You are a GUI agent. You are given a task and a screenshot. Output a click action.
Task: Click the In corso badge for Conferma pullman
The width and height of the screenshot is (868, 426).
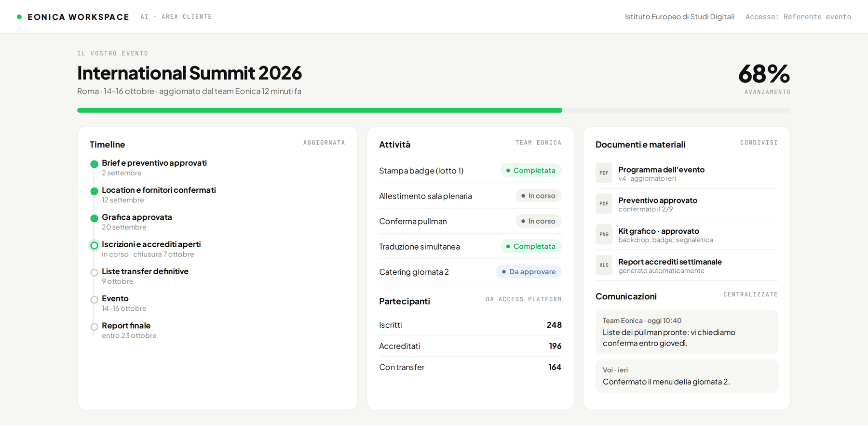coord(539,221)
